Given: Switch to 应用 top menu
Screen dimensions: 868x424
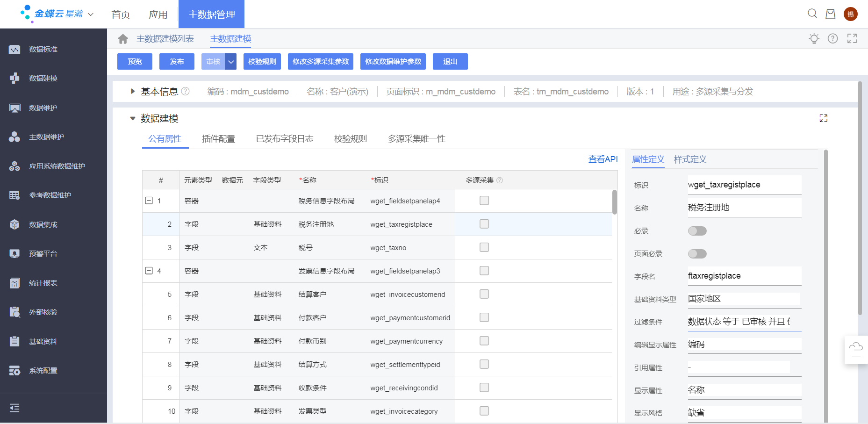Looking at the screenshot, I should [x=158, y=14].
